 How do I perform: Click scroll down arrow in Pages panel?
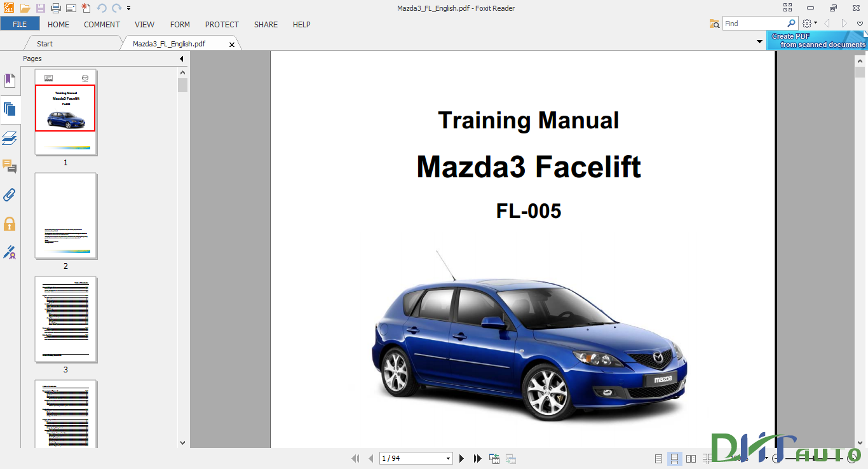(x=183, y=443)
